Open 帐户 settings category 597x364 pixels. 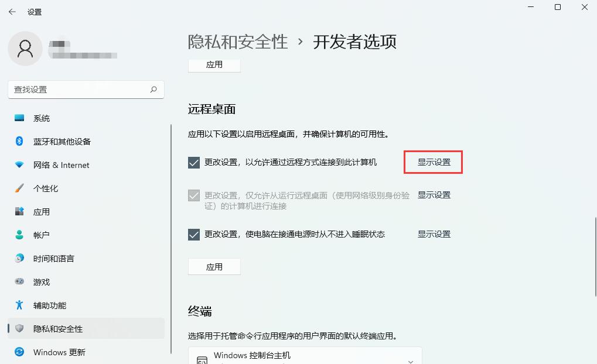[x=86, y=235]
